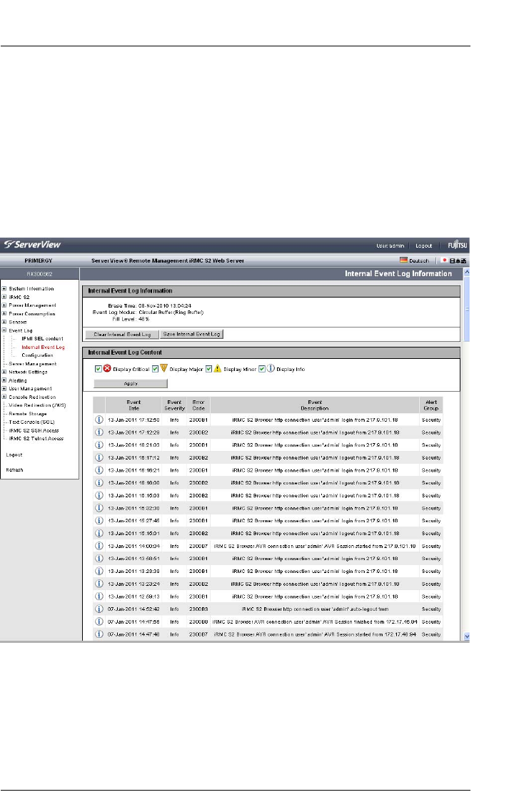Collapse the Event Log tree node

4,330
